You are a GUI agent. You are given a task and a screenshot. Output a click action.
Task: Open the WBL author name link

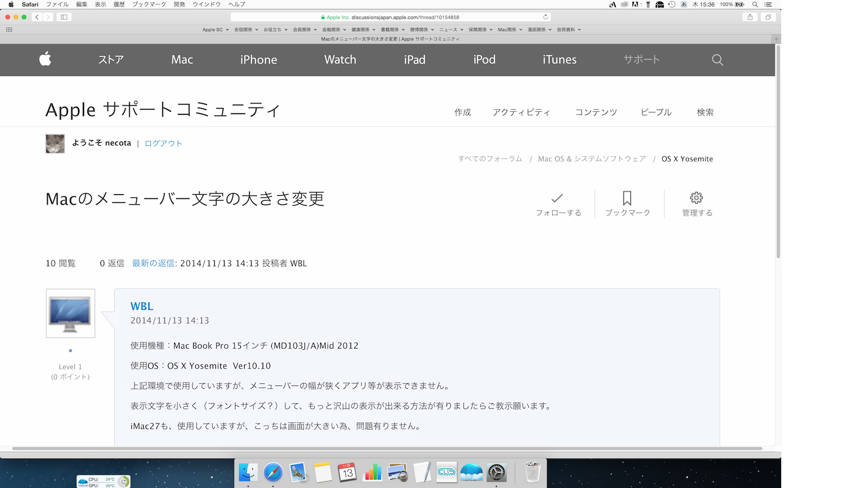pos(142,306)
